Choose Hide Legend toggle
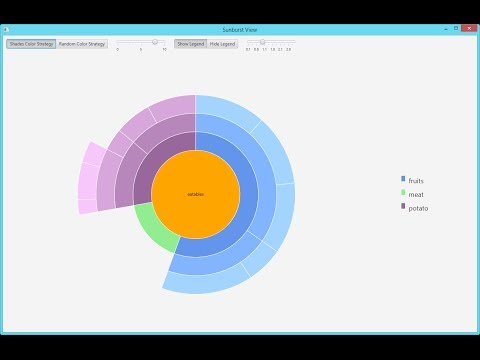Screen dimensions: 480x360 (x=222, y=44)
